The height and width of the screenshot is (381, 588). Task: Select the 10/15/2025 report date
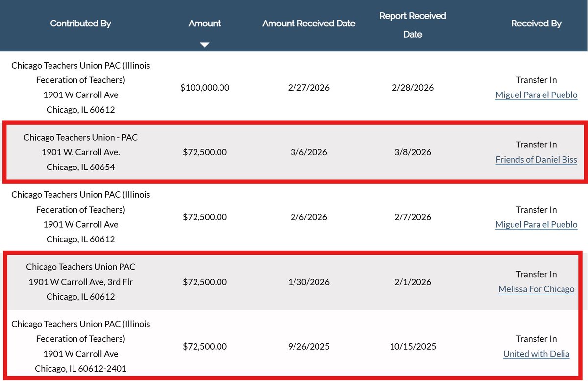(x=413, y=347)
